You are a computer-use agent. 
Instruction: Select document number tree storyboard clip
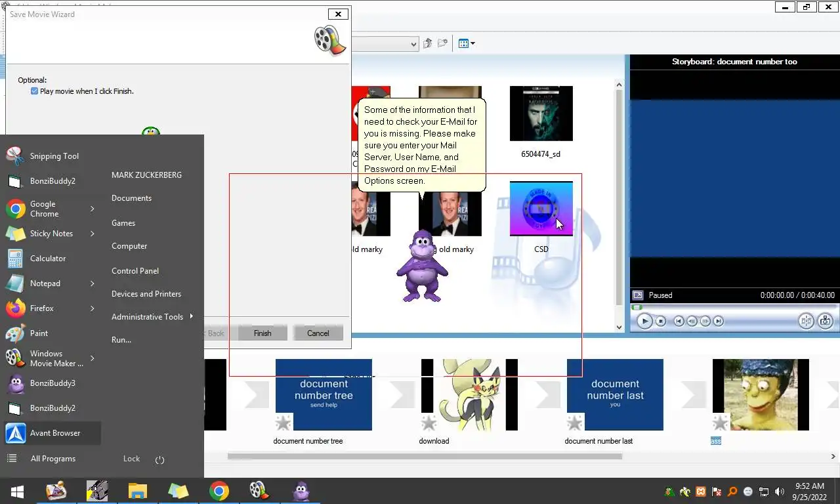pyautogui.click(x=324, y=394)
